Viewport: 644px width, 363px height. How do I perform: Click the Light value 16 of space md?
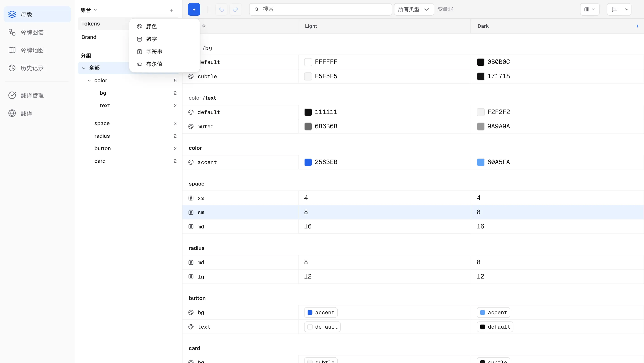click(x=308, y=226)
